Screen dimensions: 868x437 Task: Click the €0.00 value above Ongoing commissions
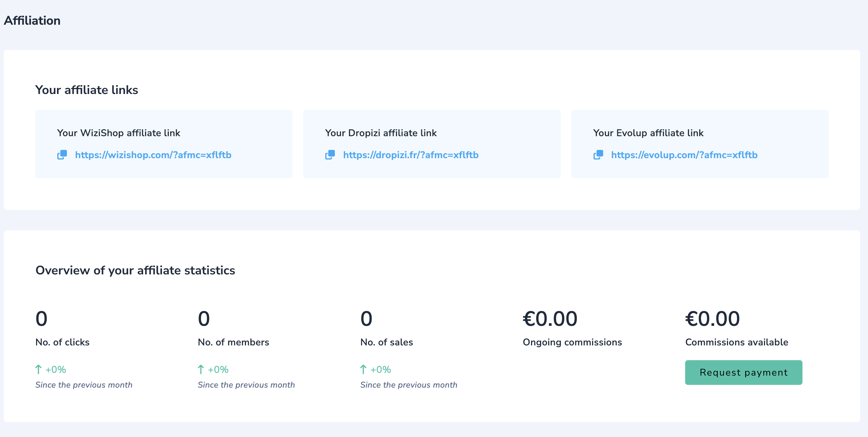550,319
